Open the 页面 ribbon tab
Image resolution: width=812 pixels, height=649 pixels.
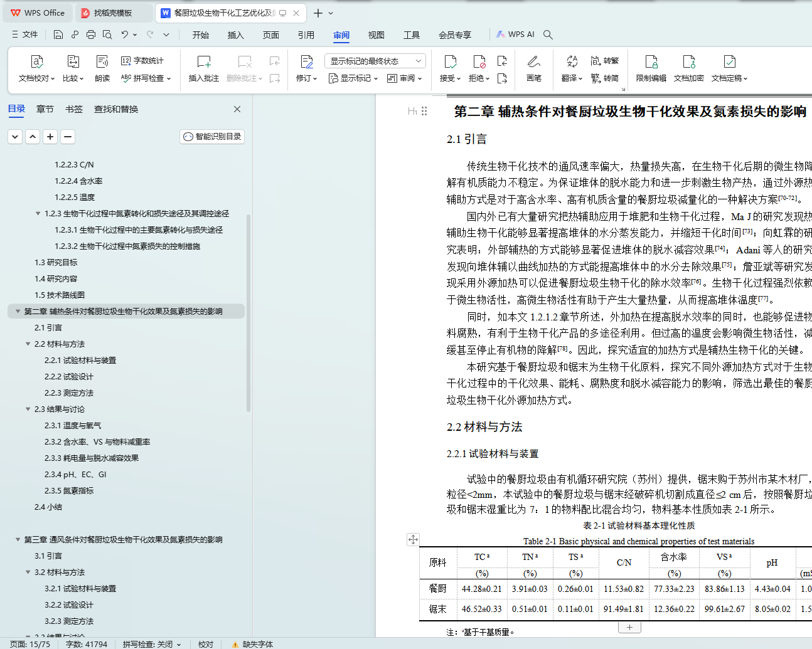[x=271, y=35]
